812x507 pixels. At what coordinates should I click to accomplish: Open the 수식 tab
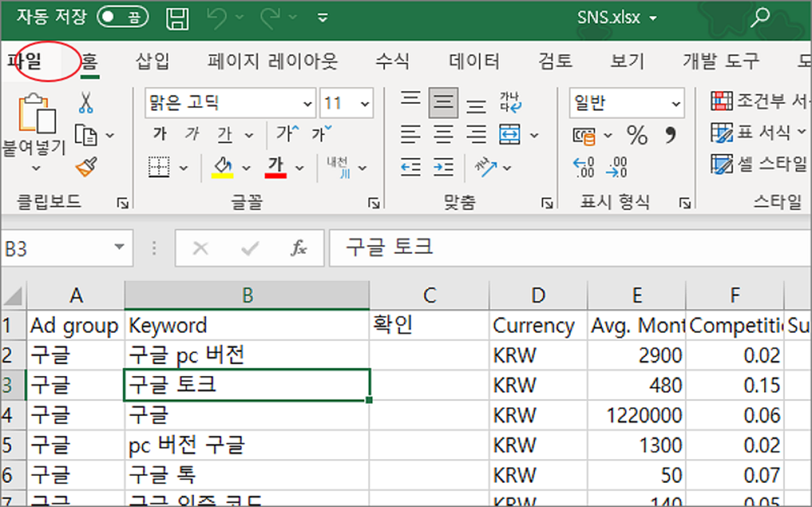392,61
